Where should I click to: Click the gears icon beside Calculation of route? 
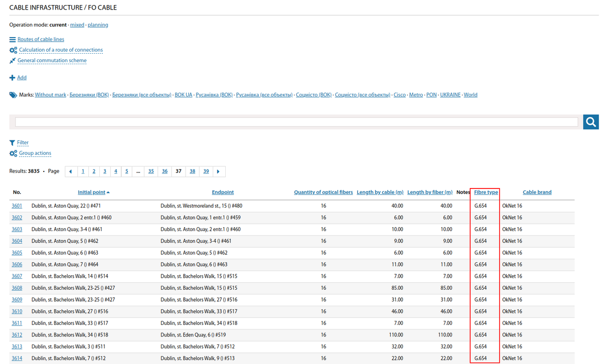click(13, 50)
